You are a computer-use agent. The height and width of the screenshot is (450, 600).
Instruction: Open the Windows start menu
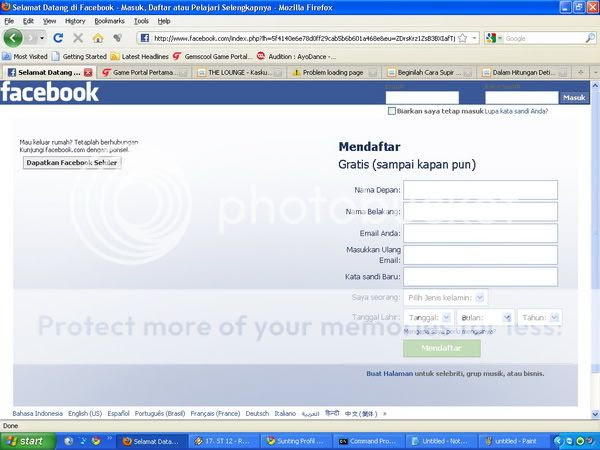[28, 441]
